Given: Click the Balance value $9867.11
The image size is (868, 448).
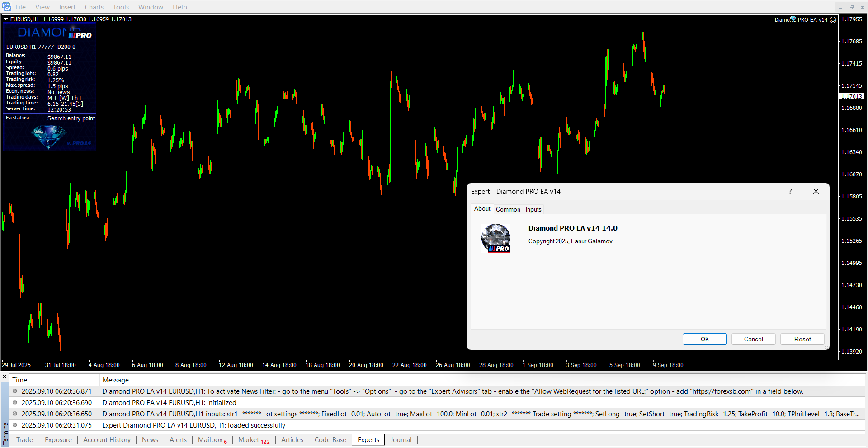Looking at the screenshot, I should click(x=59, y=57).
